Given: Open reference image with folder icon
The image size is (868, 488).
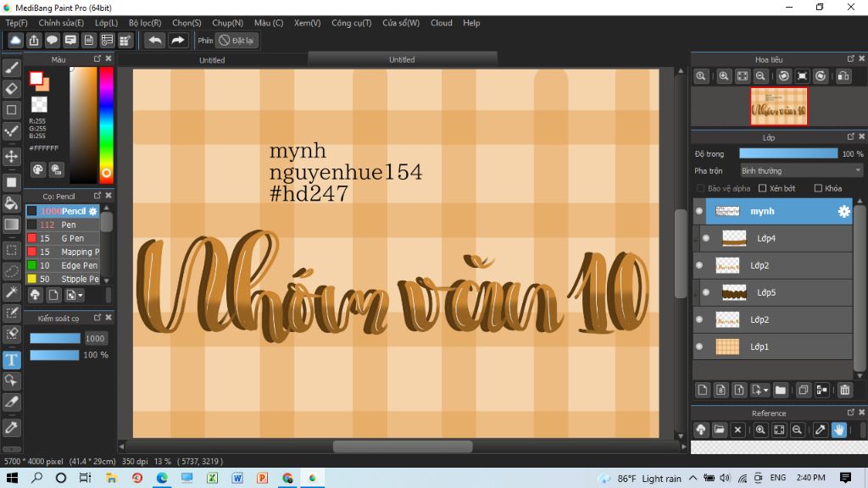Looking at the screenshot, I should click(719, 430).
